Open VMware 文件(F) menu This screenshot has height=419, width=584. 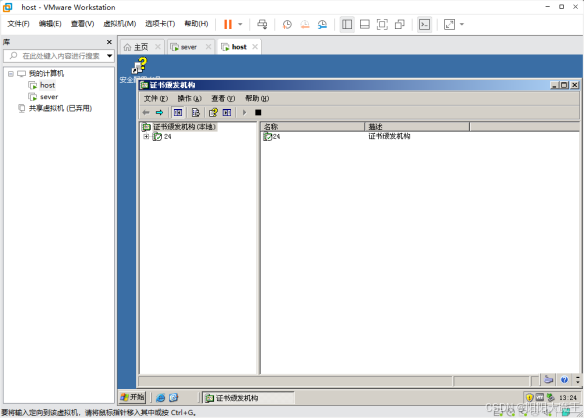tap(18, 24)
